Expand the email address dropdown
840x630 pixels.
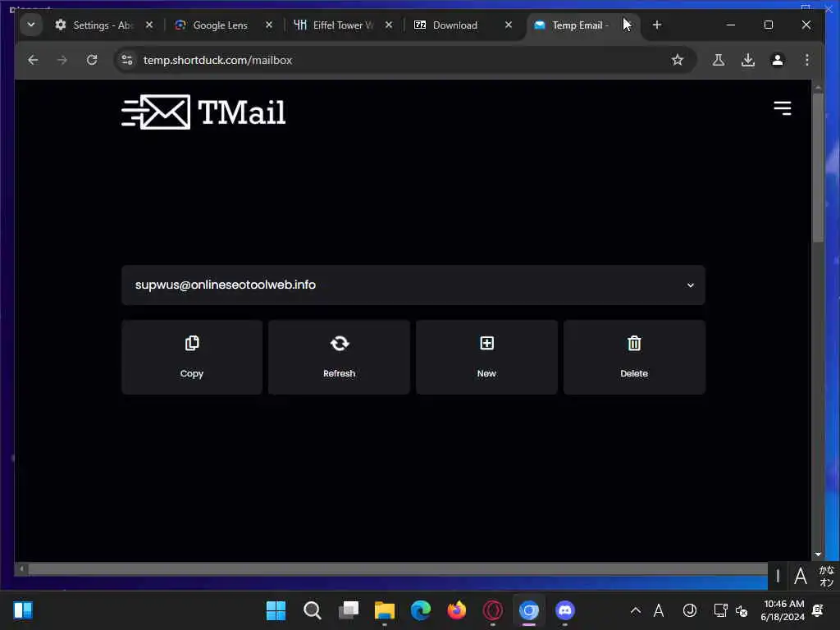(691, 285)
